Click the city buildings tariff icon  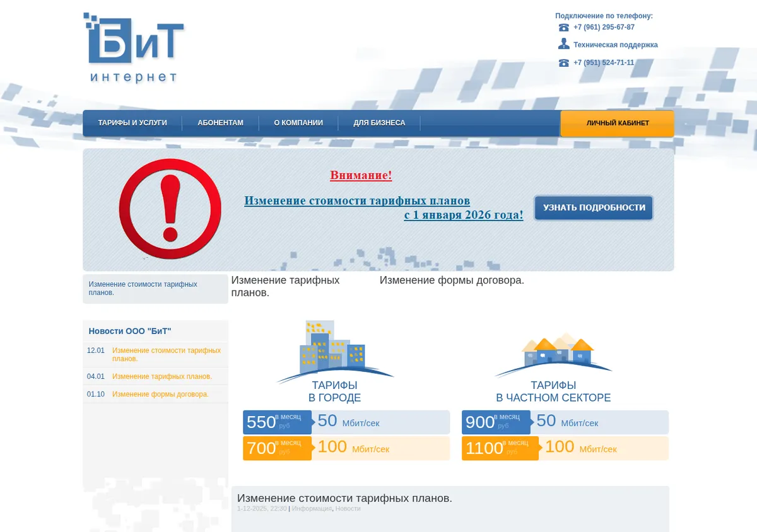click(x=334, y=351)
